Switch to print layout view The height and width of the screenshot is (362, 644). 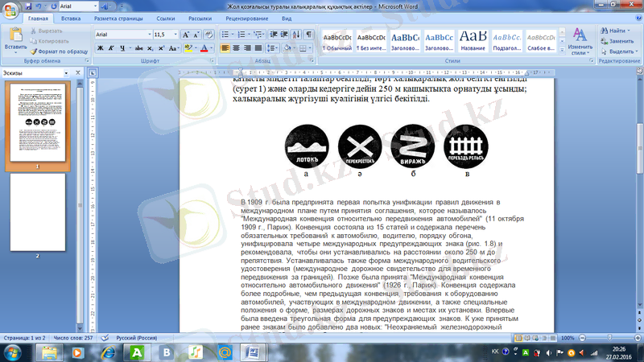click(x=518, y=338)
